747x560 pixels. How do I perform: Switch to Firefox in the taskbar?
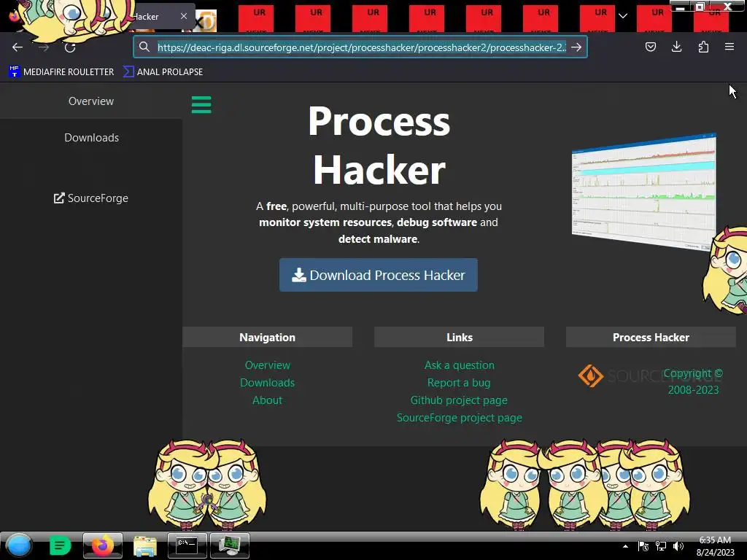(x=103, y=545)
